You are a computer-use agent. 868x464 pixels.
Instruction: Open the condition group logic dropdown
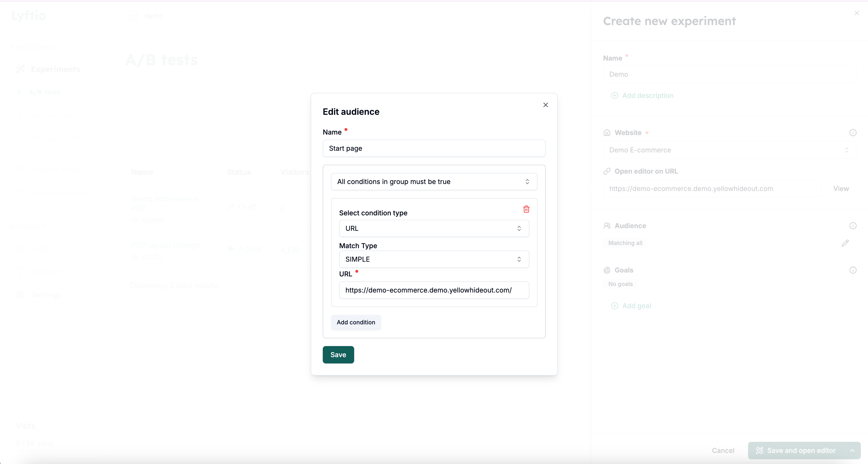point(434,182)
